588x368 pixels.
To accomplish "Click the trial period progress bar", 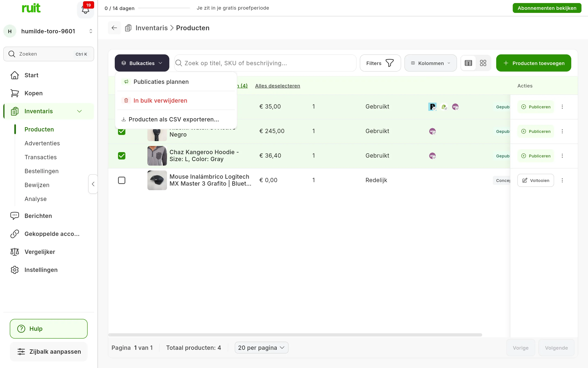I will coord(164,8).
